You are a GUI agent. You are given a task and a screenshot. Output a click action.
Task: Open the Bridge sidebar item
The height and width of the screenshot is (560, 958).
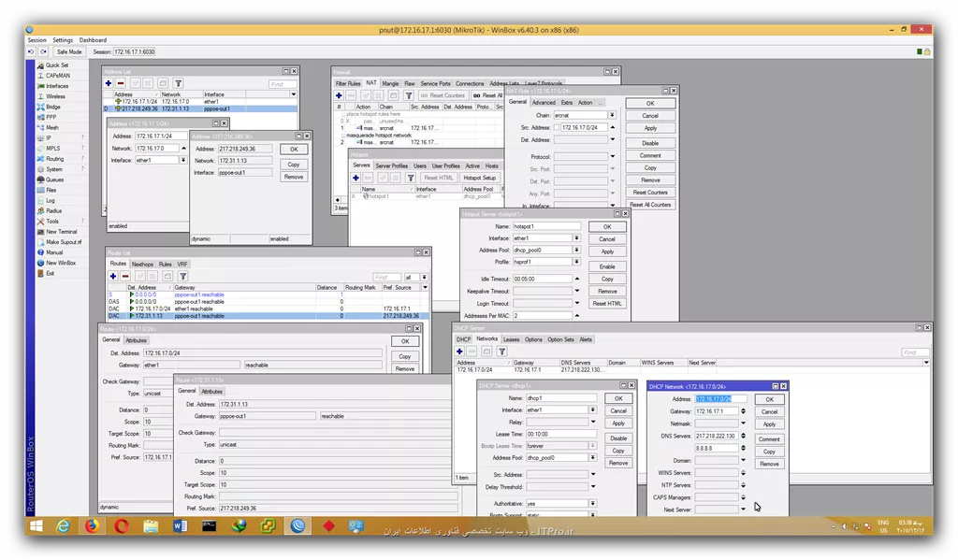[x=53, y=107]
